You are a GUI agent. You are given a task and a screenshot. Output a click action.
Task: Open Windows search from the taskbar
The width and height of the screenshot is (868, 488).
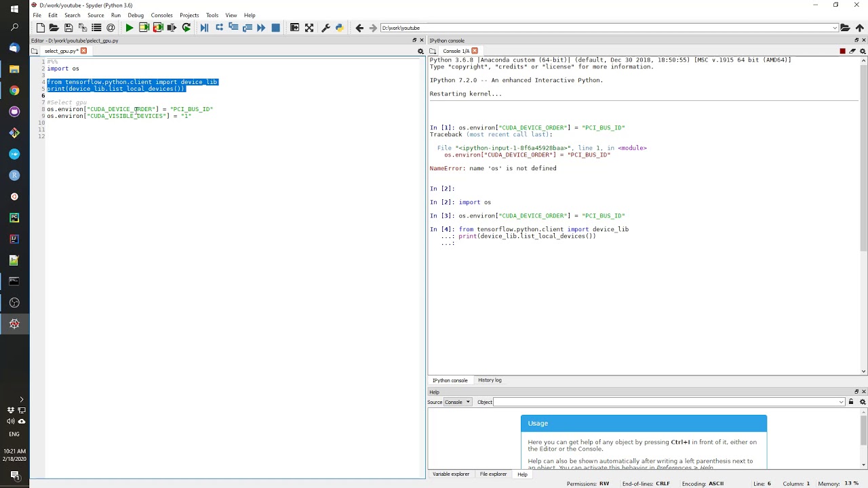click(x=14, y=27)
